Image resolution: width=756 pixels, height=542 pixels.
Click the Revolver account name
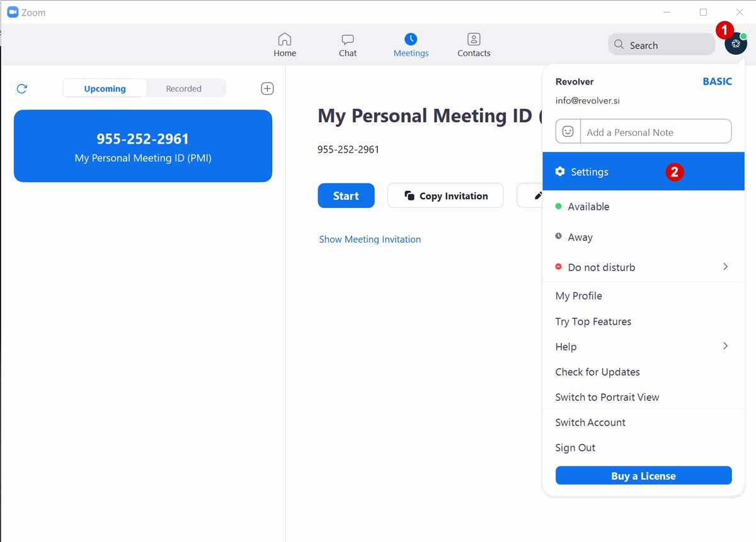[575, 81]
